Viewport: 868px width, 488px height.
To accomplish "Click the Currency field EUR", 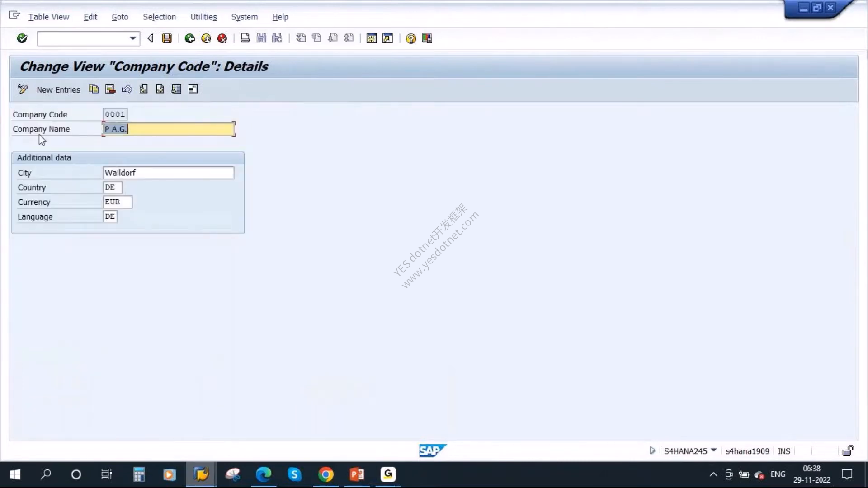I will 118,202.
